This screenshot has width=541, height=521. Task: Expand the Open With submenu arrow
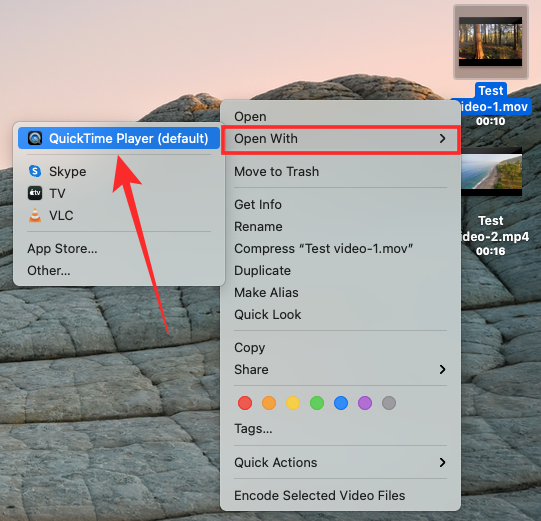point(443,139)
